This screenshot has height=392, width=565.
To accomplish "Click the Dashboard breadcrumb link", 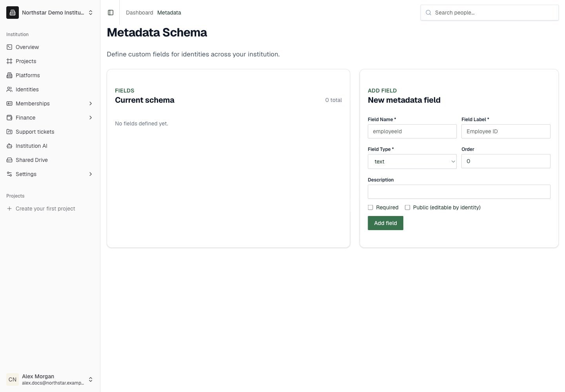I will [x=139, y=13].
